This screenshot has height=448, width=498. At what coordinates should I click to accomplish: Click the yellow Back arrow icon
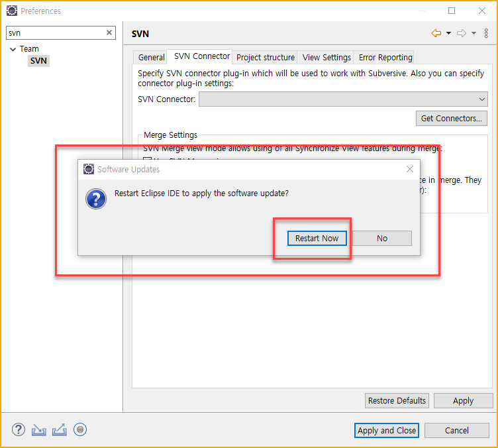pos(436,33)
